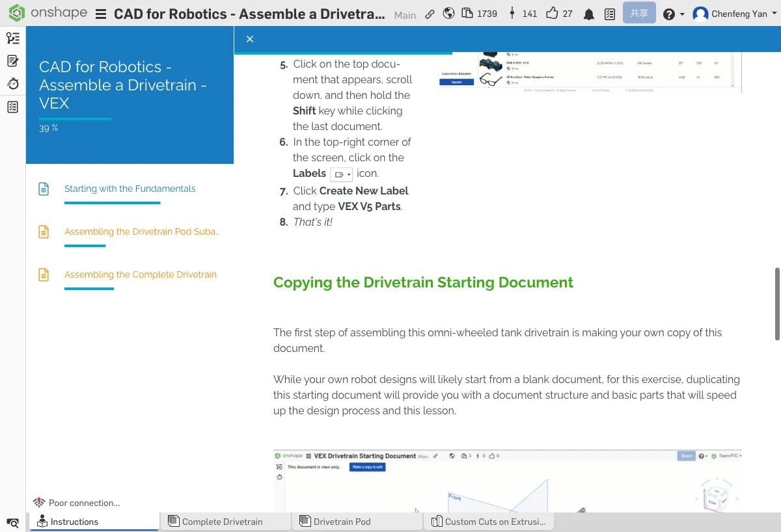Switch to the Complete Drivetrain tab
Screen dimensions: 781x532
tap(222, 522)
